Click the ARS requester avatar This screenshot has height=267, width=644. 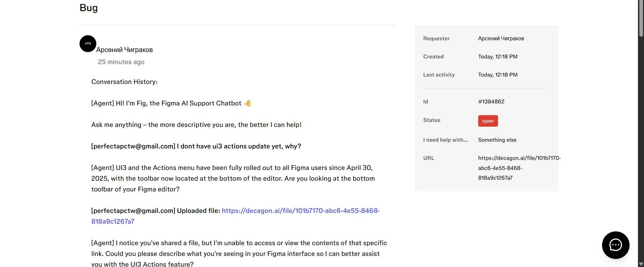pyautogui.click(x=88, y=44)
